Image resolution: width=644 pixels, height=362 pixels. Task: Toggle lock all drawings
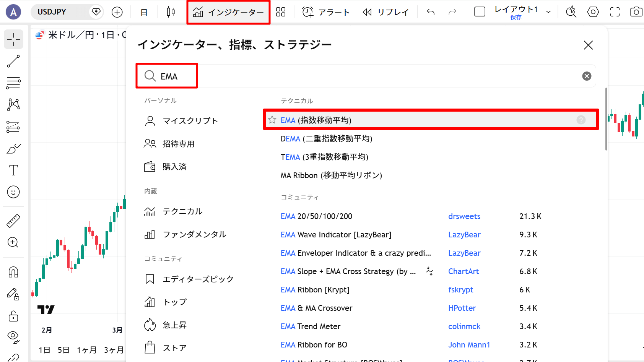[x=13, y=317]
